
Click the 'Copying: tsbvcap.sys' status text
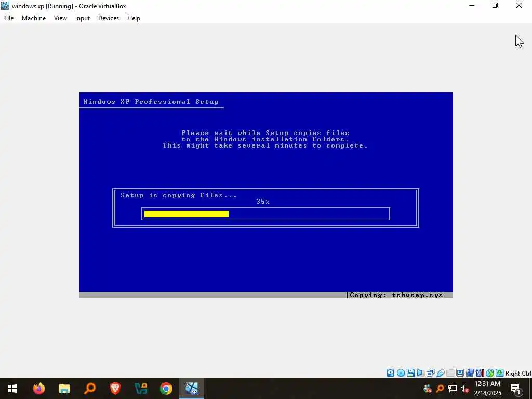pyautogui.click(x=396, y=295)
